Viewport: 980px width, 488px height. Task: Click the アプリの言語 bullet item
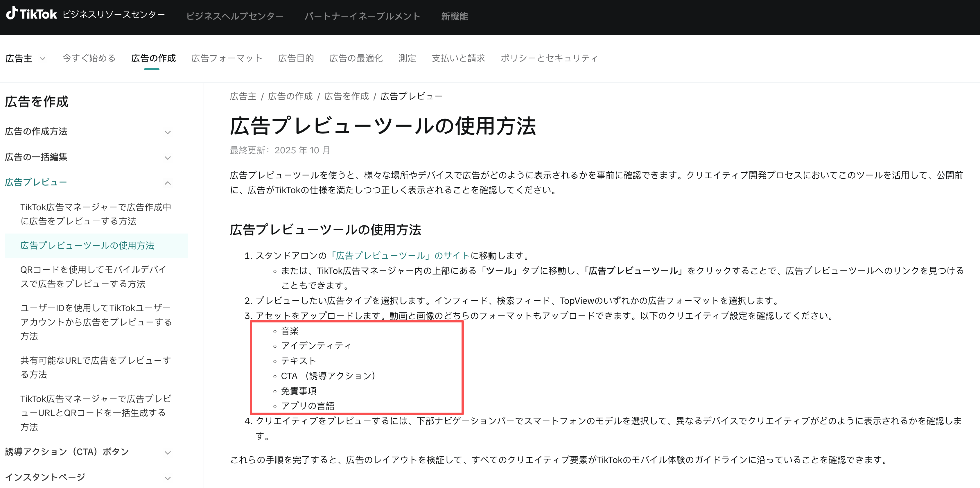[x=307, y=406]
